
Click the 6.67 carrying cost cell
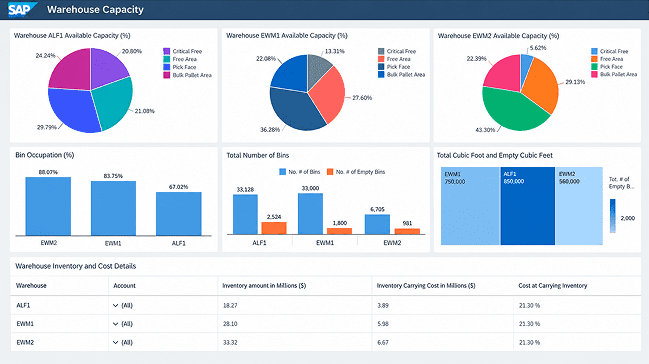pyautogui.click(x=442, y=342)
